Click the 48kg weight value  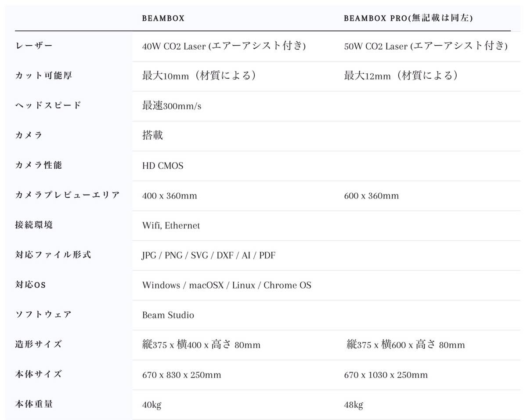pyautogui.click(x=354, y=405)
